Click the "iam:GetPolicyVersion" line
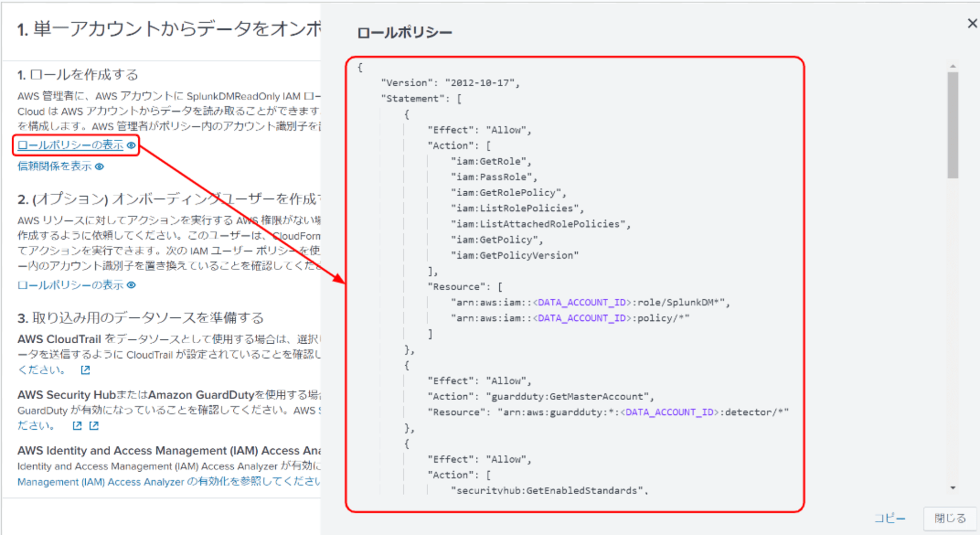The image size is (980, 535). [514, 255]
